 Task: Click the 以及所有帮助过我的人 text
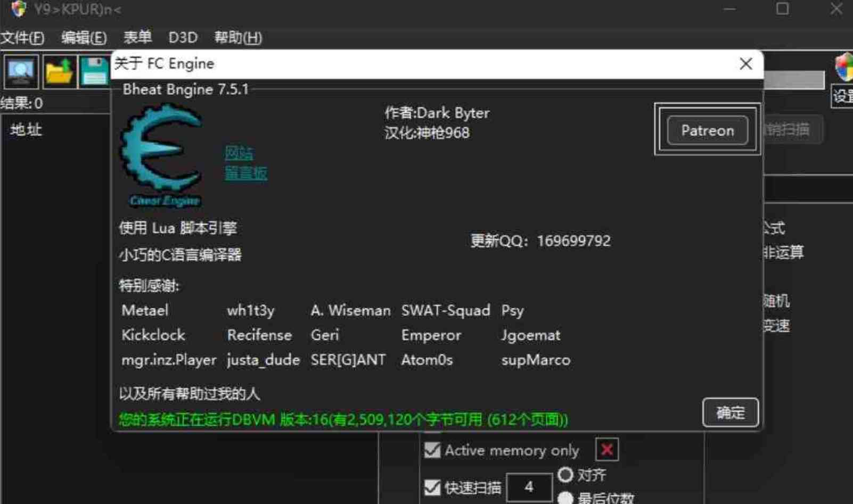click(190, 394)
